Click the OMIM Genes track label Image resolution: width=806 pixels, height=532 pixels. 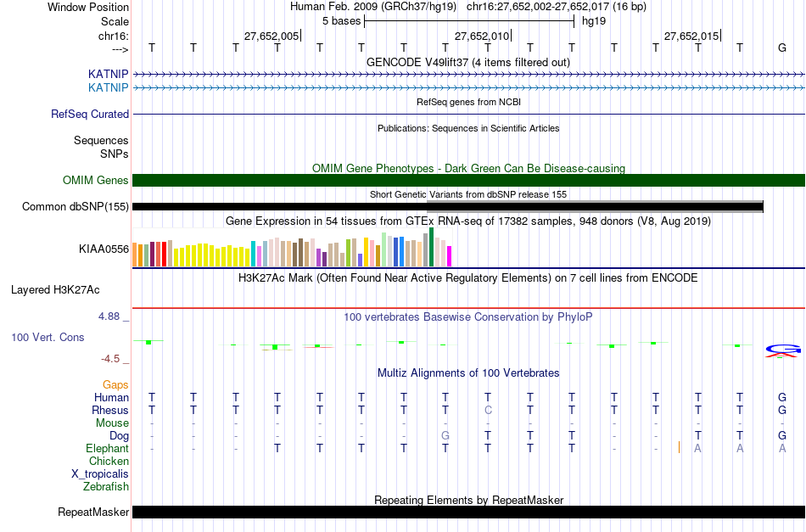click(96, 181)
